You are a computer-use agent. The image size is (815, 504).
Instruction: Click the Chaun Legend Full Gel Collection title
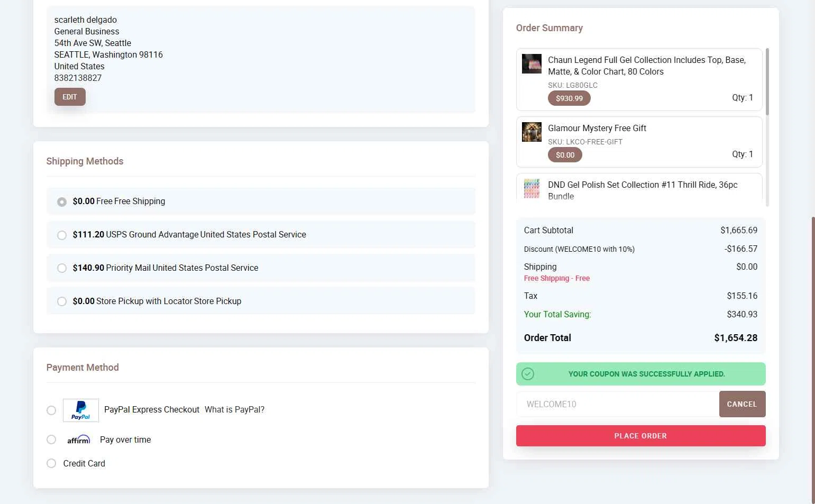coord(647,66)
